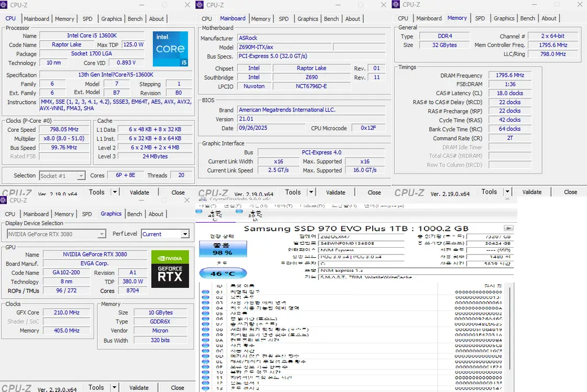Image resolution: width=587 pixels, height=392 pixels.
Task: Switch to Memory tab in the RTX 3080 window
Action: (64, 214)
